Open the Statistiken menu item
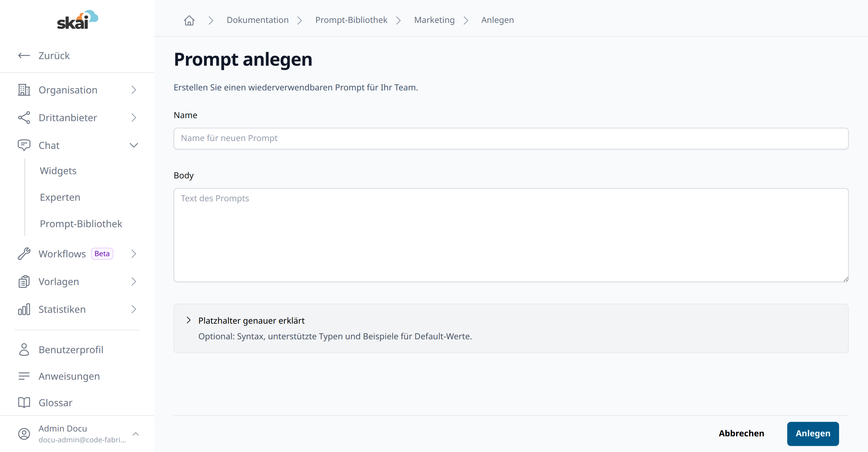Viewport: 868px width, 452px height. 77,309
